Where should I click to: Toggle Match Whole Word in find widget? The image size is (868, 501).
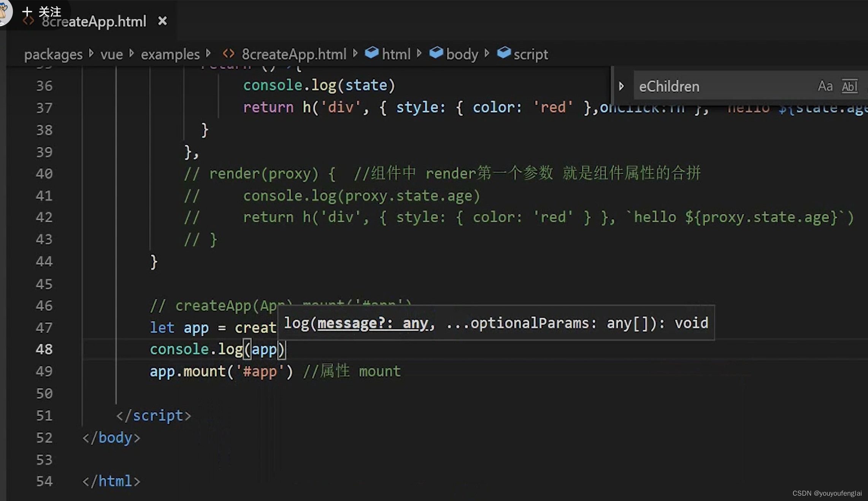point(849,86)
